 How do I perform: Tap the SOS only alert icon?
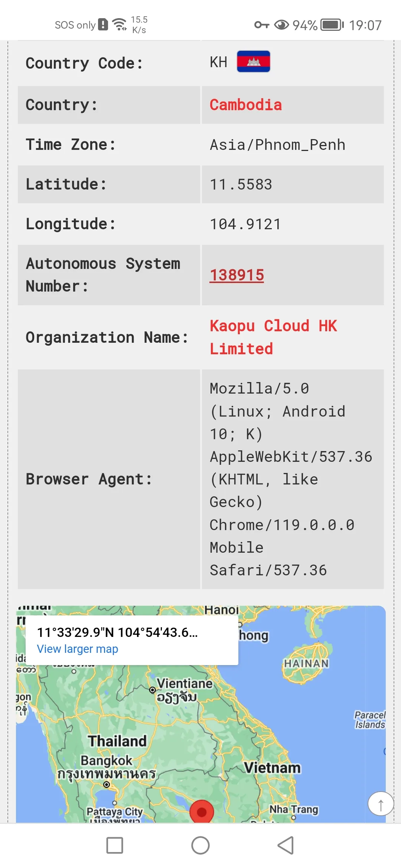[103, 24]
